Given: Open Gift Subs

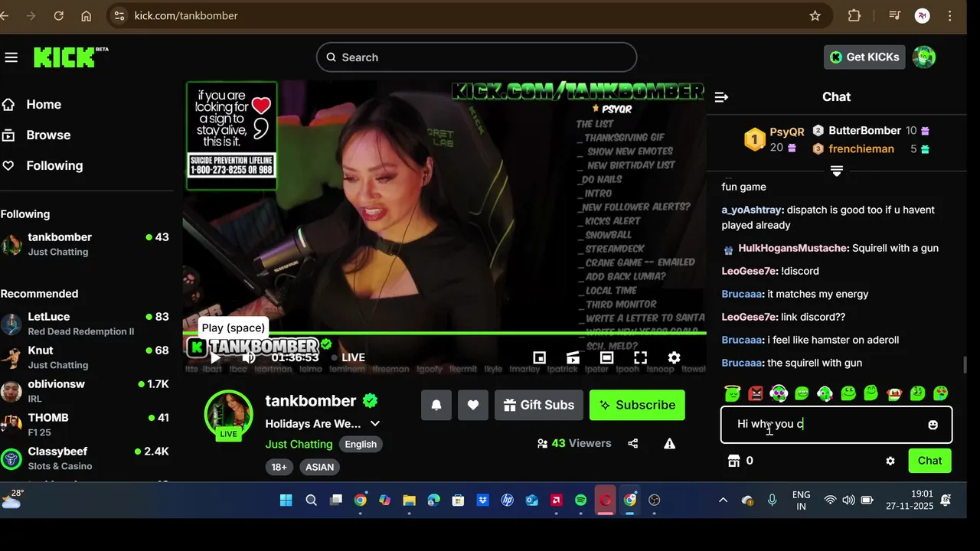Looking at the screenshot, I should coord(539,405).
